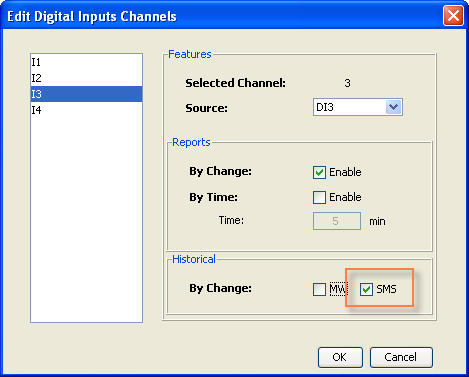Click the Time minutes input field
The image size is (469, 377).
337,221
